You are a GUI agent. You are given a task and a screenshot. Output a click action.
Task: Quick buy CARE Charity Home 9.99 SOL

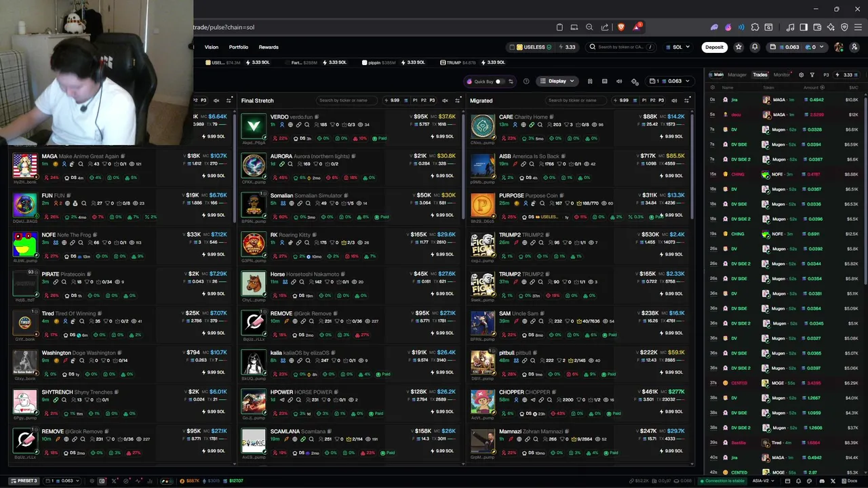669,136
